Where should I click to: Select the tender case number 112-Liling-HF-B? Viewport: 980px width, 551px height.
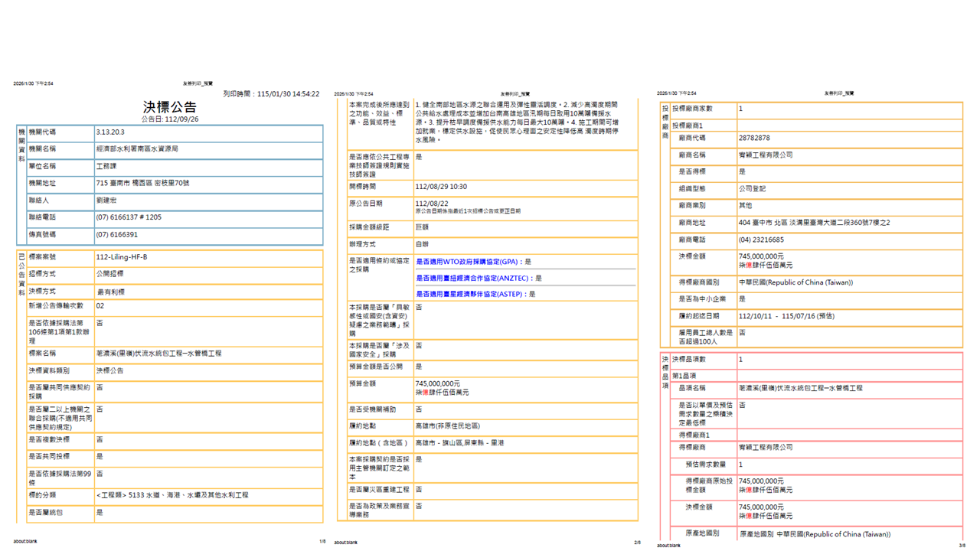pyautogui.click(x=122, y=257)
